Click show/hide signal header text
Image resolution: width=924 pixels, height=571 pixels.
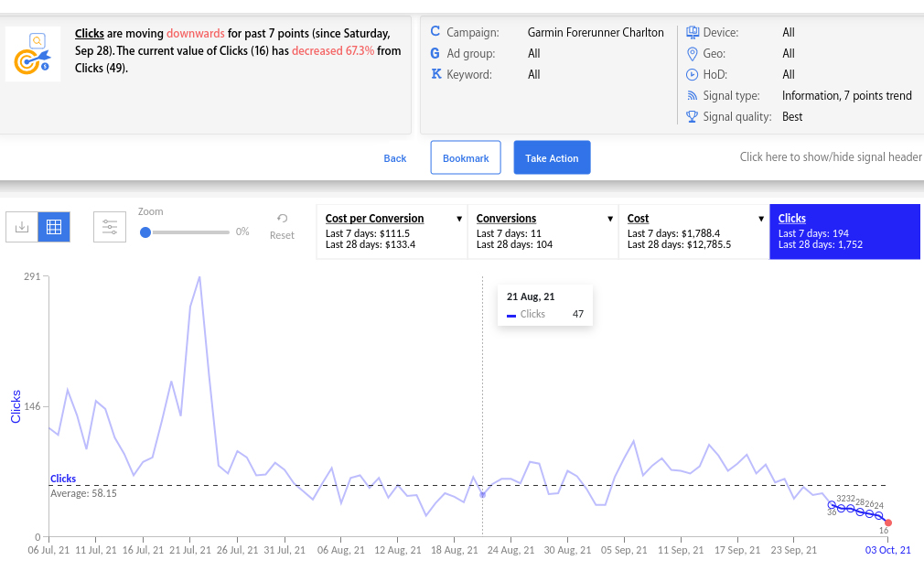click(x=831, y=156)
